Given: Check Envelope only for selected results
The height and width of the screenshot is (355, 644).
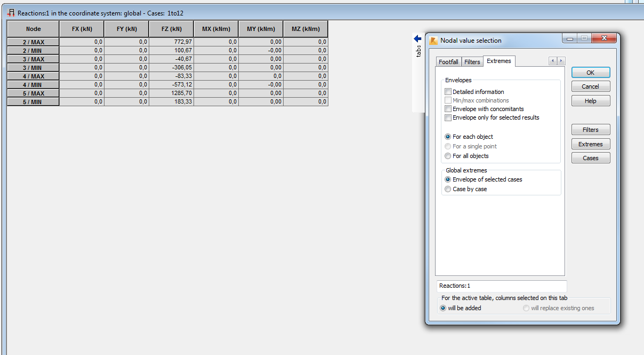Looking at the screenshot, I should (448, 117).
